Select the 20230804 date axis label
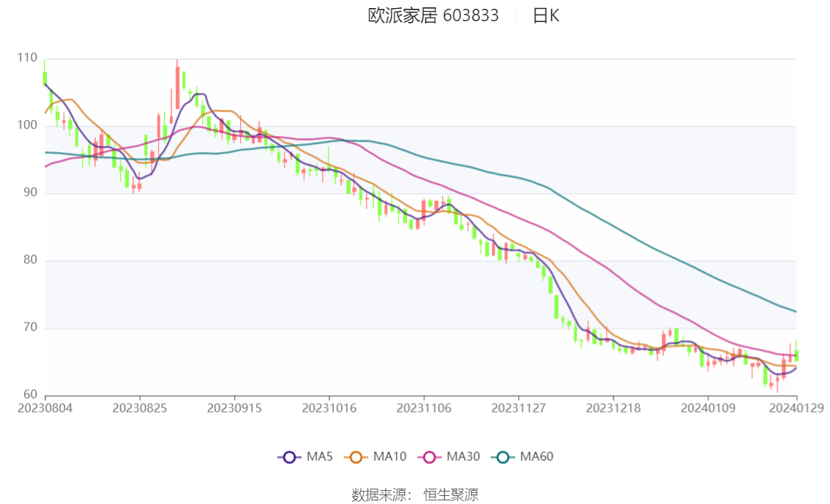This screenshot has height=504, width=830. [x=45, y=408]
